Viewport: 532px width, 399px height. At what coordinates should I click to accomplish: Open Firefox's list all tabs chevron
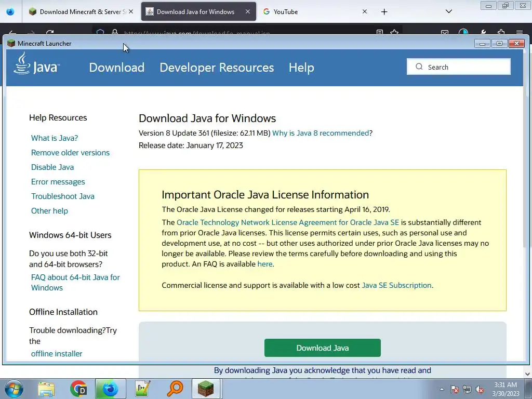[448, 11]
